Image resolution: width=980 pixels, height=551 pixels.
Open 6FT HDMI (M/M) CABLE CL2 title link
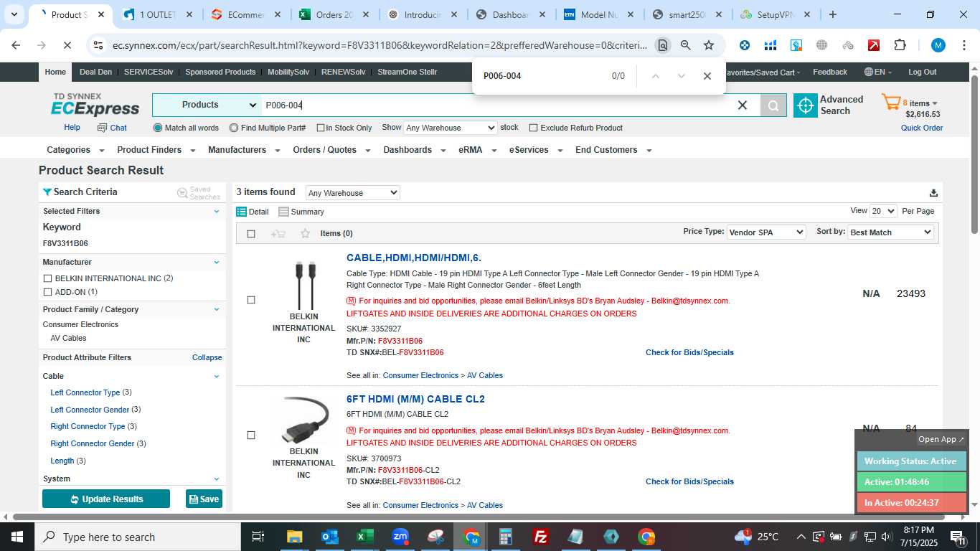click(x=415, y=399)
